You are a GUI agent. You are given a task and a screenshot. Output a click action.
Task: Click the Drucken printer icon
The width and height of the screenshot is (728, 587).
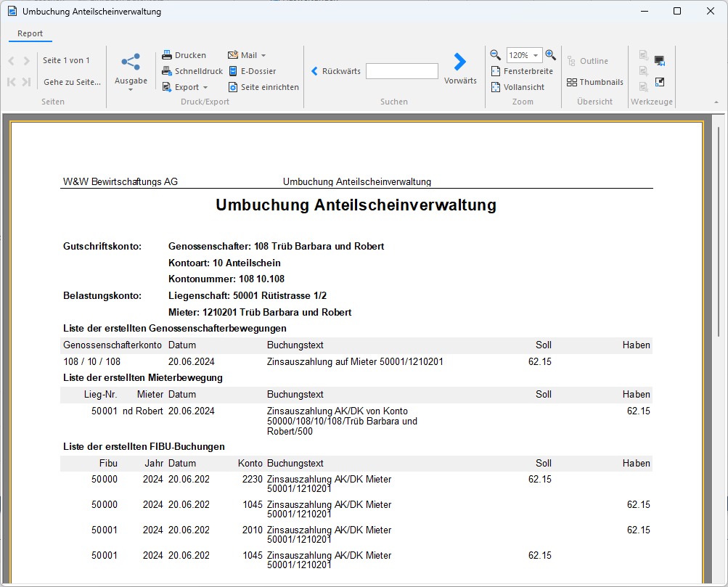pos(167,55)
